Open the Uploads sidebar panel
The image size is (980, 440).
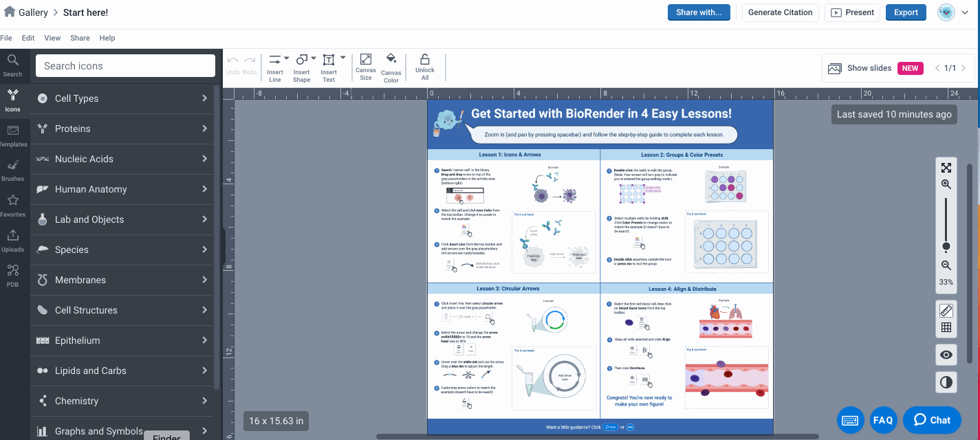[x=12, y=240]
